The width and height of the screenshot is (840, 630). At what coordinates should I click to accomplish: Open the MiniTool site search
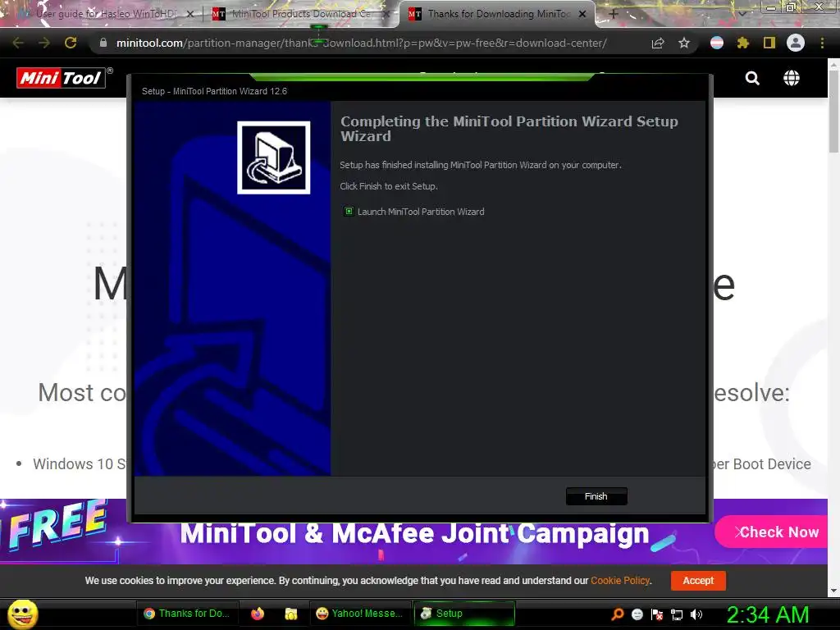[x=752, y=78]
